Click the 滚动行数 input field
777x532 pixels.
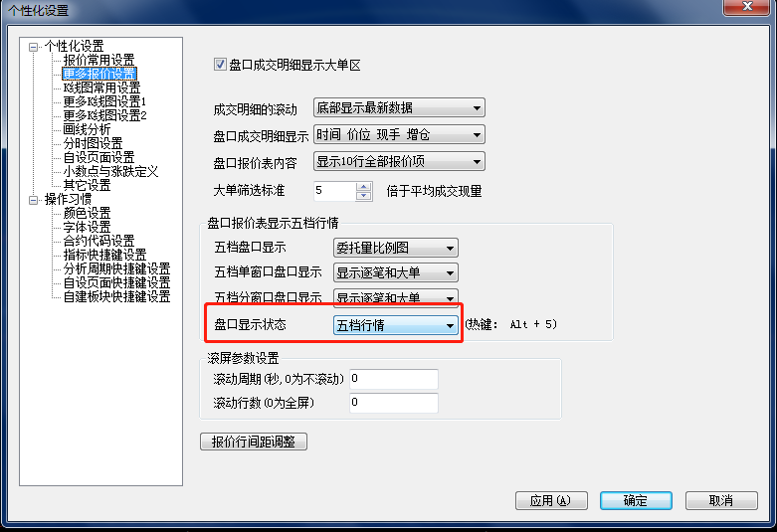[x=393, y=403]
